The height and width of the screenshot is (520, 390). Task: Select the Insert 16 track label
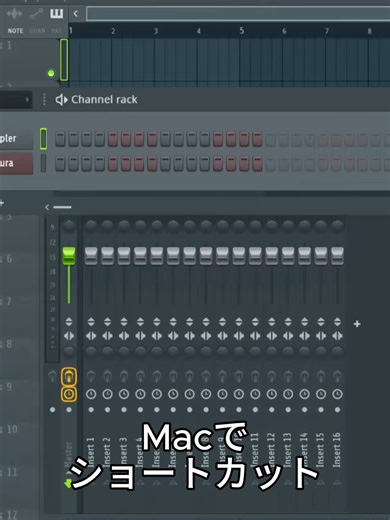(336, 450)
